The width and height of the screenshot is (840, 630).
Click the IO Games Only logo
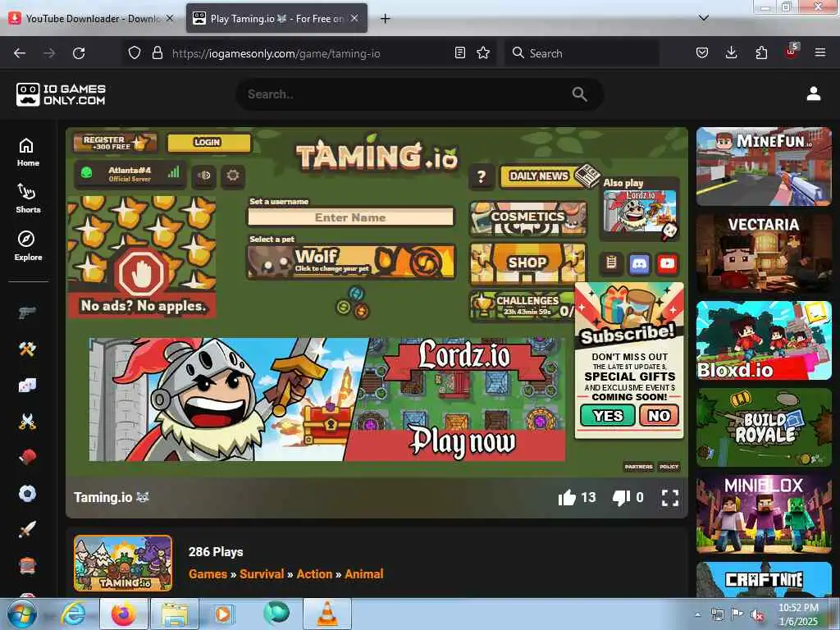click(61, 94)
